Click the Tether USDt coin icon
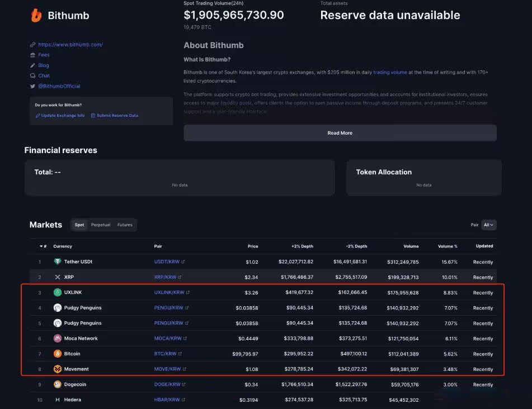Screen dimensions: 532x409 57,261
